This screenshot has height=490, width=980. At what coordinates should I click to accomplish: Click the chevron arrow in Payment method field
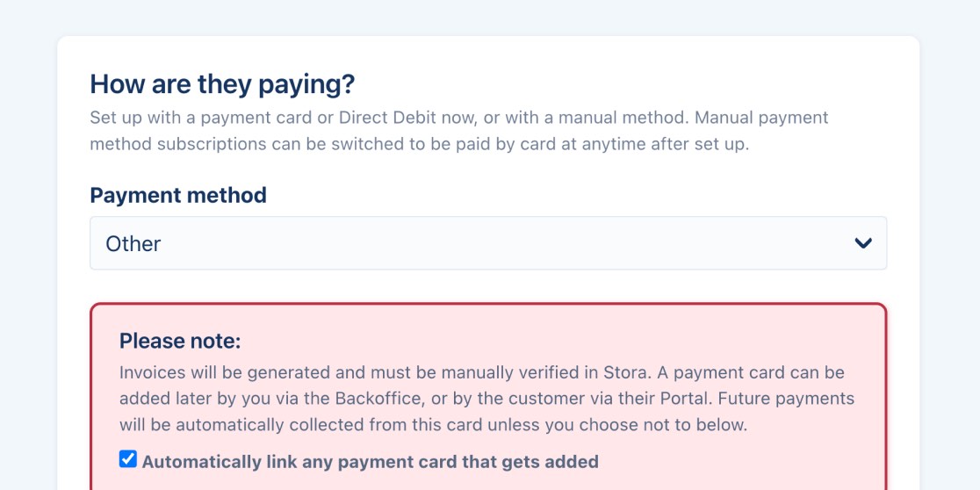[863, 243]
